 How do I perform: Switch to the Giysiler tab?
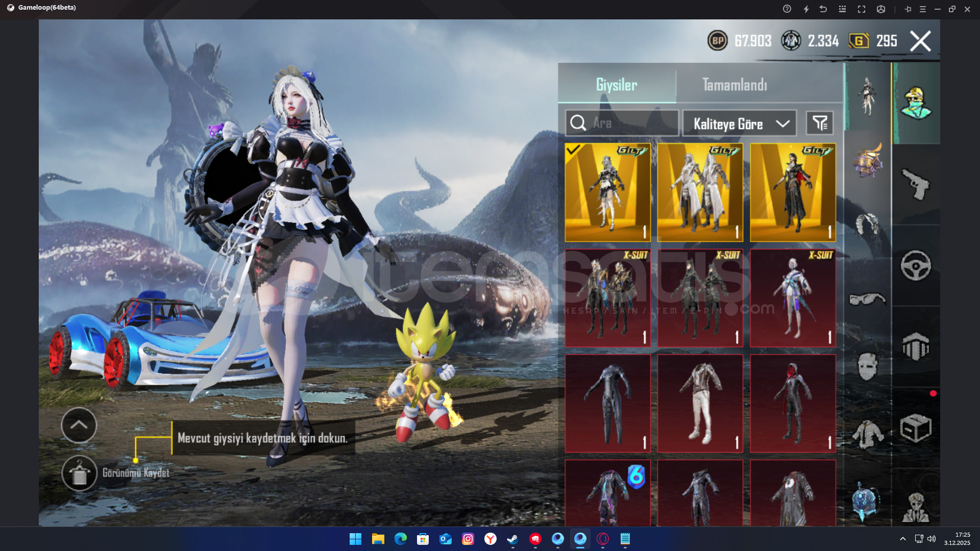point(617,85)
